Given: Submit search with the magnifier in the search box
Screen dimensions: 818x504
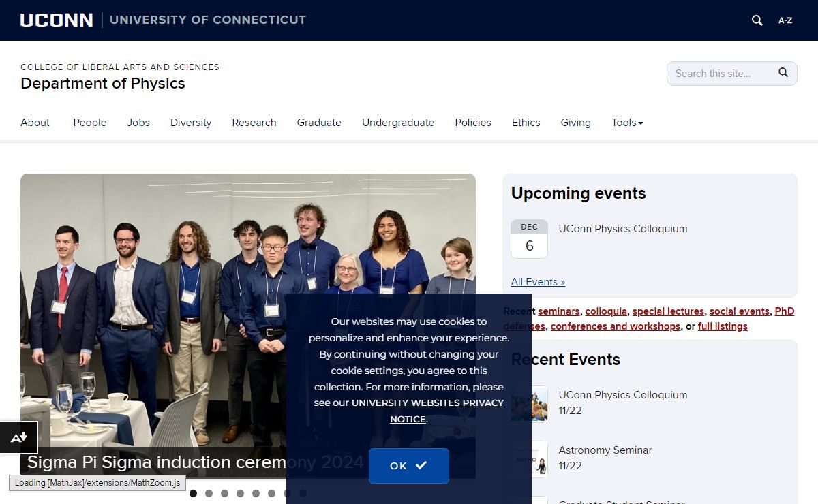Looking at the screenshot, I should coord(783,73).
